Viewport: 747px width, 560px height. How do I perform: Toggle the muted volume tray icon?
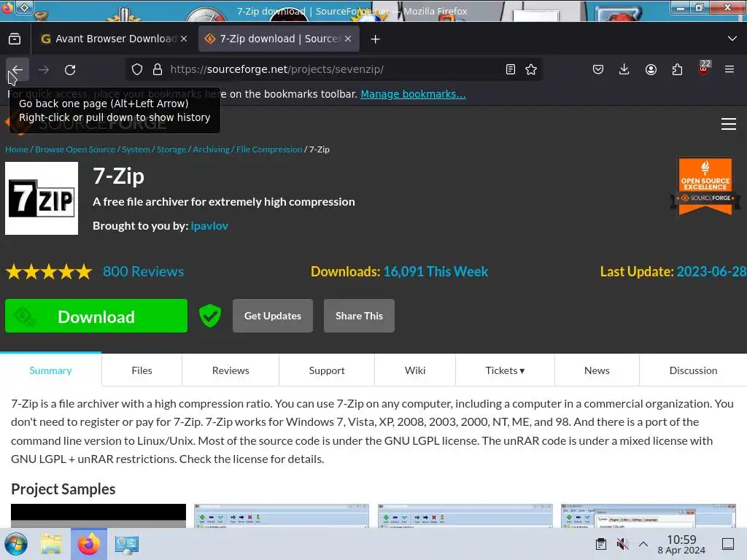pyautogui.click(x=623, y=544)
